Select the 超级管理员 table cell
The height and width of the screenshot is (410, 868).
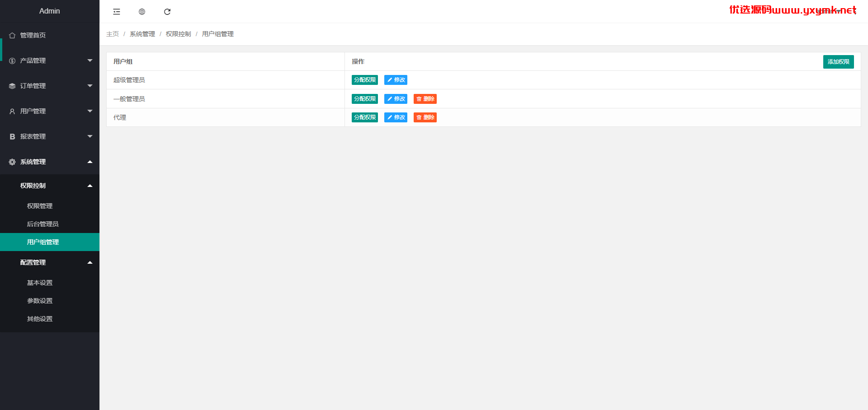point(226,80)
